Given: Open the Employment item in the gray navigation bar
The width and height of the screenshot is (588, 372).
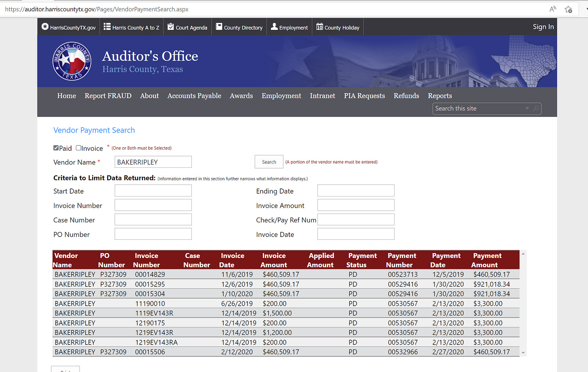Looking at the screenshot, I should pos(281,96).
